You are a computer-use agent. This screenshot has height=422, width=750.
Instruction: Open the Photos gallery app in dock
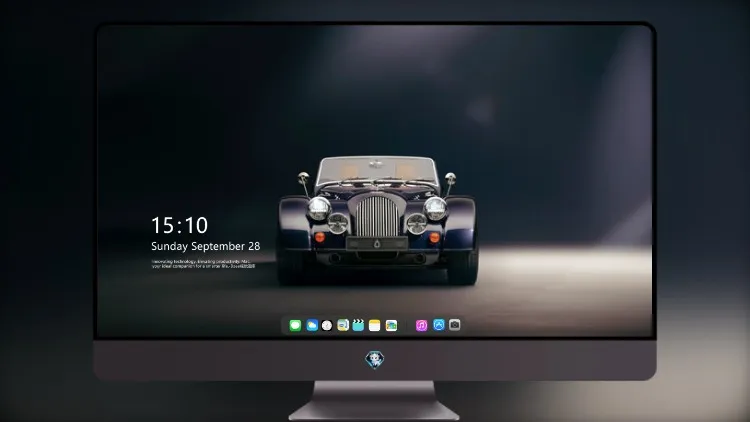click(391, 326)
